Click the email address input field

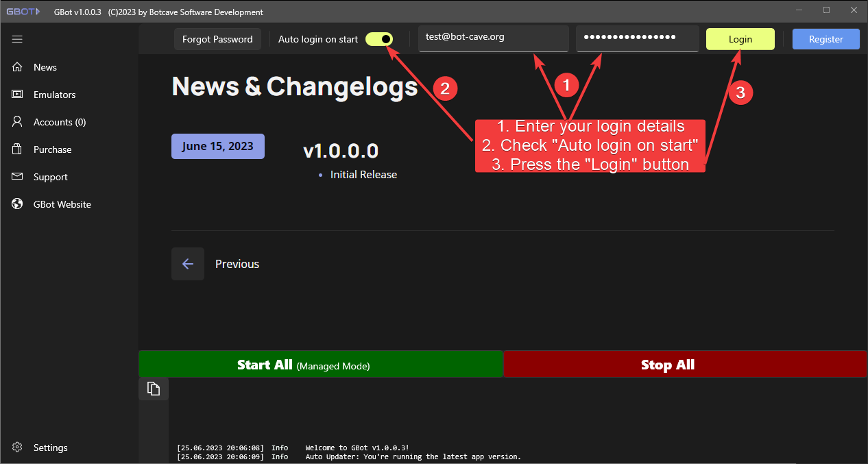click(493, 38)
